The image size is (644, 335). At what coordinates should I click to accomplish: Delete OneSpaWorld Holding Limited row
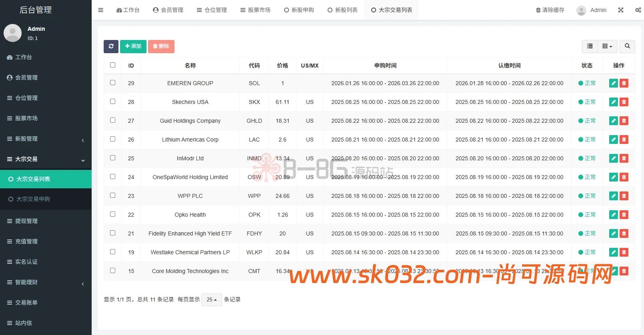[x=624, y=177]
